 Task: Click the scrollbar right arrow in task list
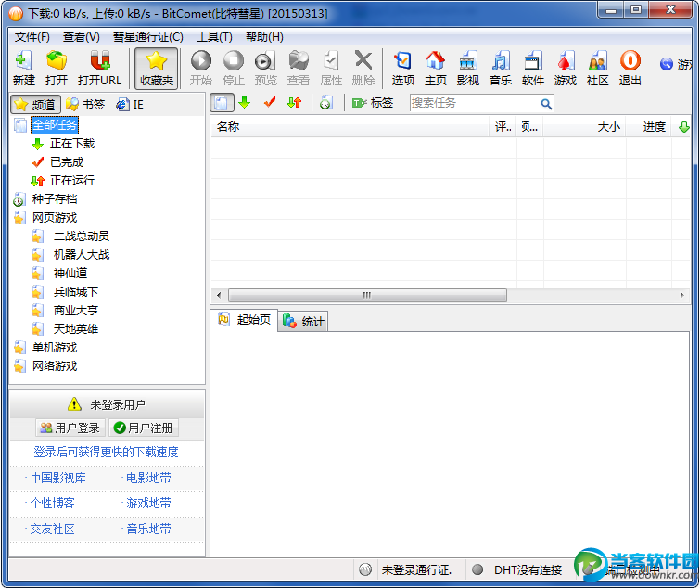tap(681, 295)
